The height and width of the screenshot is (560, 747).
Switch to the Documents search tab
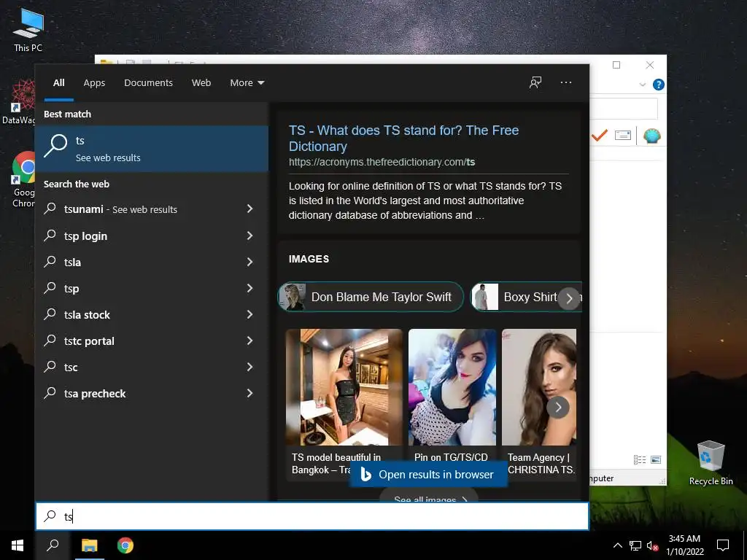coord(148,83)
